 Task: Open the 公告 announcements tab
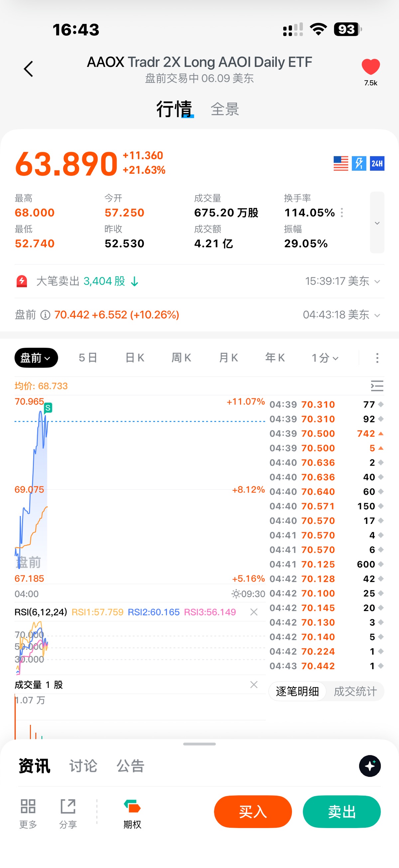pyautogui.click(x=131, y=766)
